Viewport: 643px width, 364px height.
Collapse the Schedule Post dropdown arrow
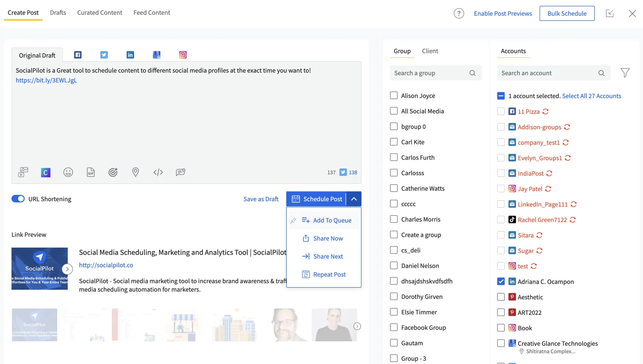click(x=354, y=199)
